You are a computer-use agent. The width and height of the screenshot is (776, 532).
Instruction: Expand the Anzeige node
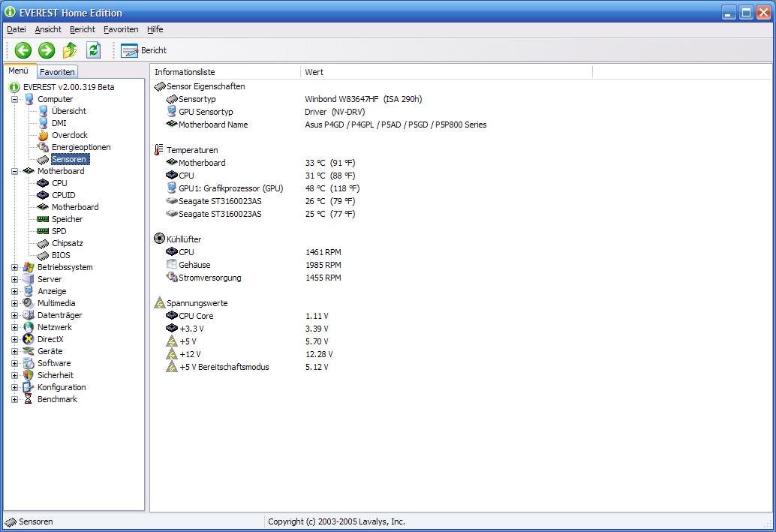point(14,291)
